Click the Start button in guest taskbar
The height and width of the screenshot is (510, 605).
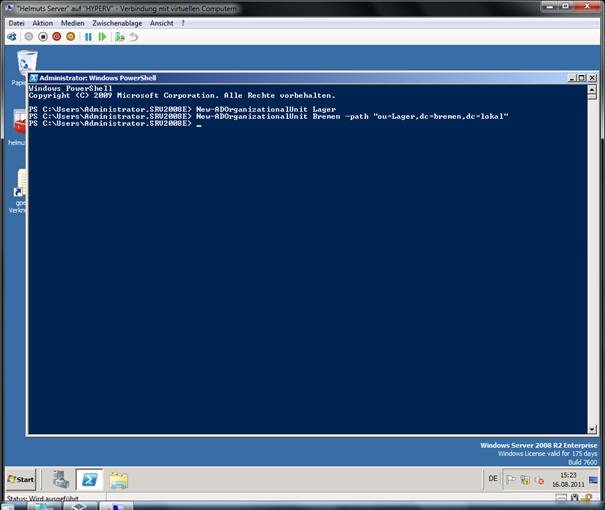pos(21,479)
